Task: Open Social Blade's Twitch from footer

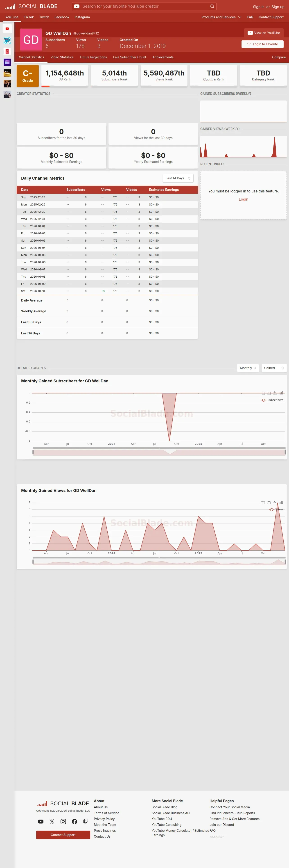Action: (86, 822)
